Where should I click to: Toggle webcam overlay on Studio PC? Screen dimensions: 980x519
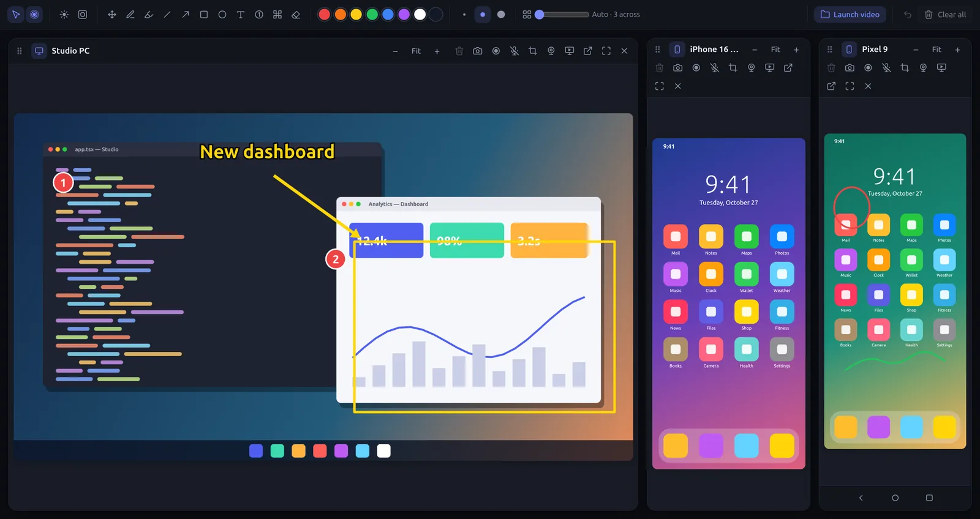[551, 51]
